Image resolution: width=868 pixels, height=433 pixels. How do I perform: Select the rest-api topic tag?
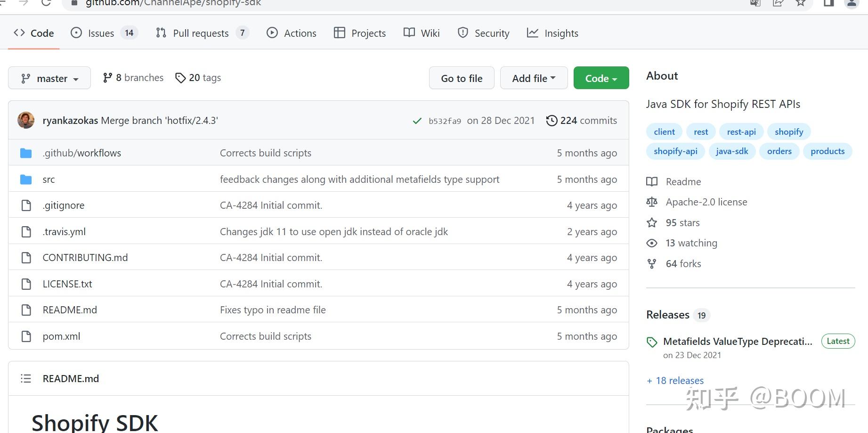point(741,132)
